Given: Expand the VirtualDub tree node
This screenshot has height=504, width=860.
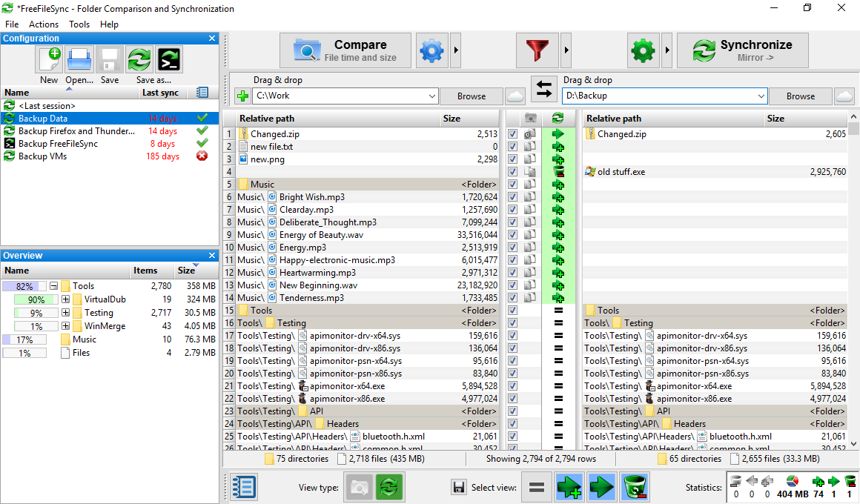Looking at the screenshot, I should point(66,299).
